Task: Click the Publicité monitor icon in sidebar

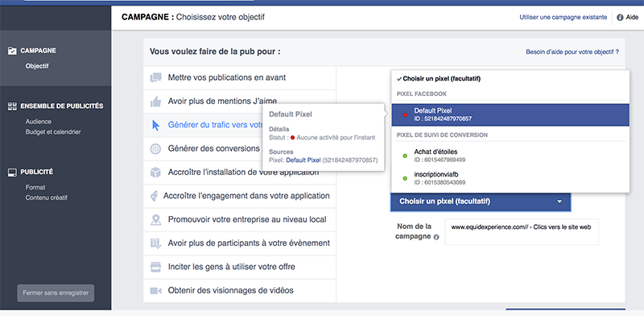Action: tap(12, 173)
